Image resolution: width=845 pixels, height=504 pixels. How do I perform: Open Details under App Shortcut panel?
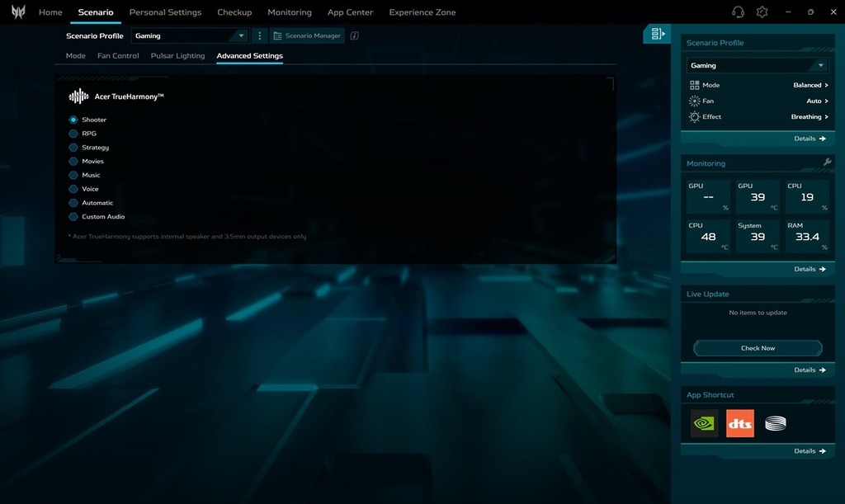point(810,451)
